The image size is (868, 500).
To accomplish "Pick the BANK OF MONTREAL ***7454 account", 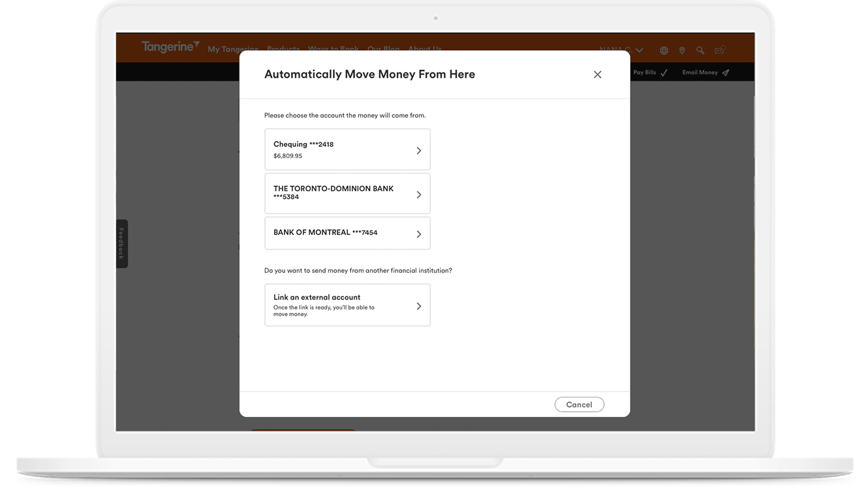I will pos(347,233).
